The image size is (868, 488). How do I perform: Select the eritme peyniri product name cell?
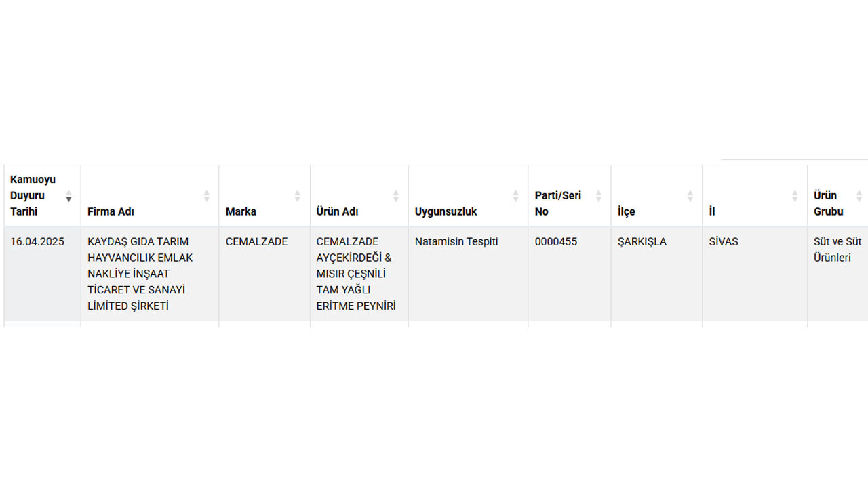[359, 274]
